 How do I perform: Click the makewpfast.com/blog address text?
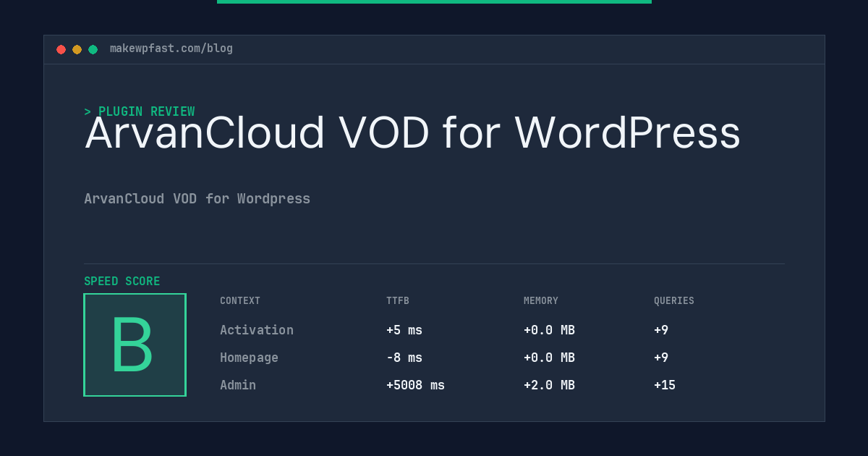(x=171, y=48)
